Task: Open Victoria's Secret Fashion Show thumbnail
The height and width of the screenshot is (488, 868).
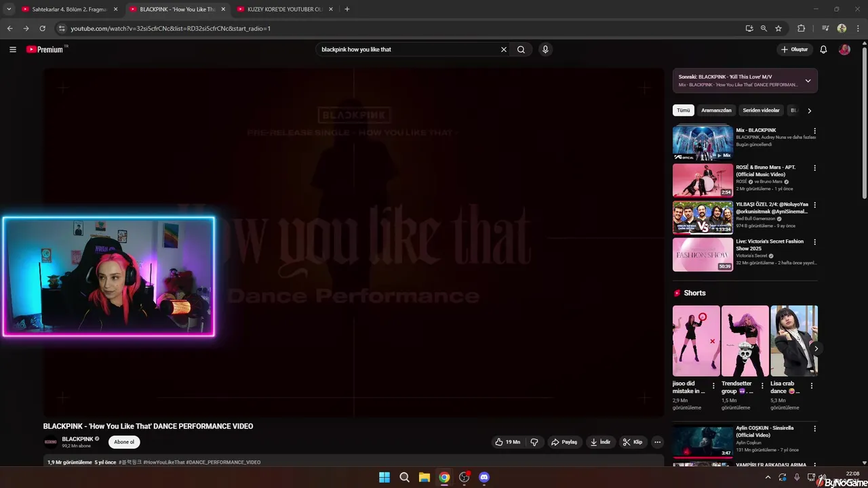Action: pos(703,255)
